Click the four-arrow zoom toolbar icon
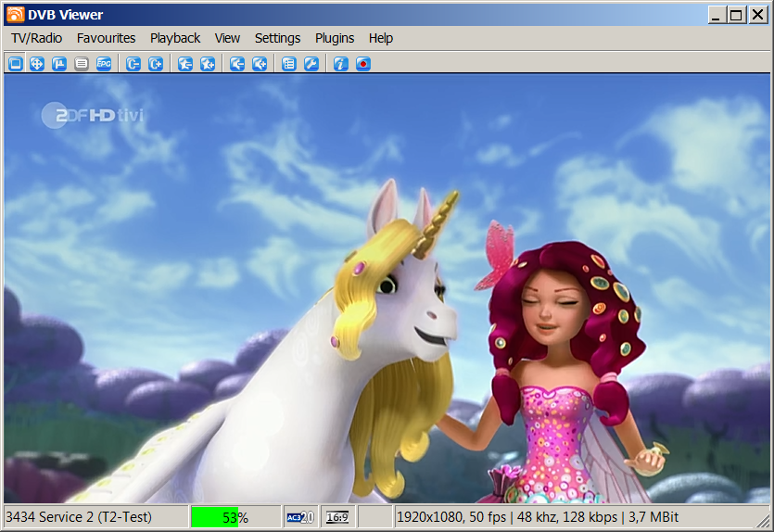 tap(37, 64)
